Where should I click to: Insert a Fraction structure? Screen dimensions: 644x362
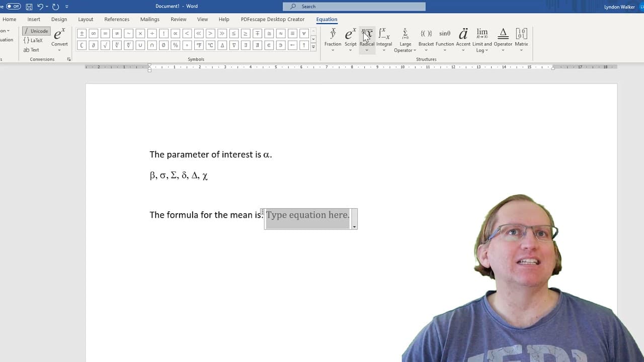333,40
